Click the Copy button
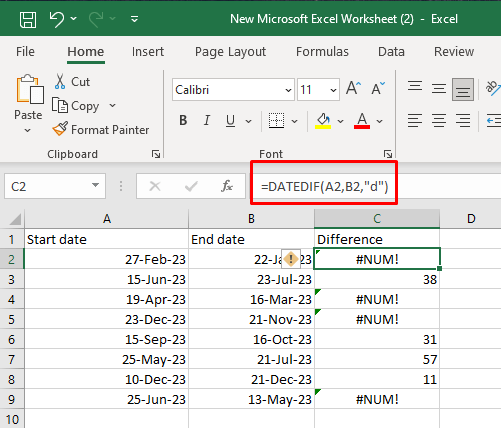The image size is (501, 428). click(x=76, y=106)
